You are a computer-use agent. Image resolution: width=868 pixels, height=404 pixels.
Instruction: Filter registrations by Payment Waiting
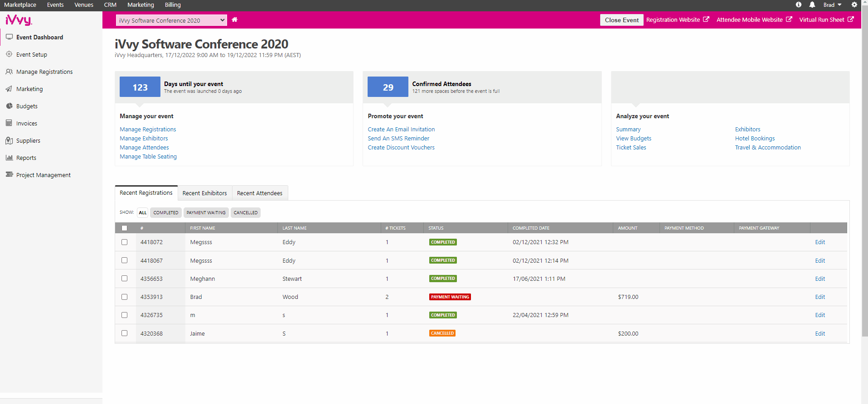(x=206, y=212)
